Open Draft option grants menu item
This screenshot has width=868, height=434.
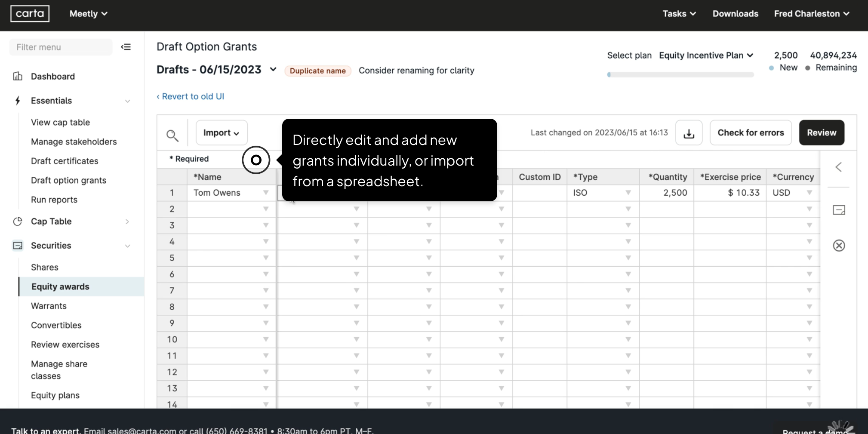point(68,180)
